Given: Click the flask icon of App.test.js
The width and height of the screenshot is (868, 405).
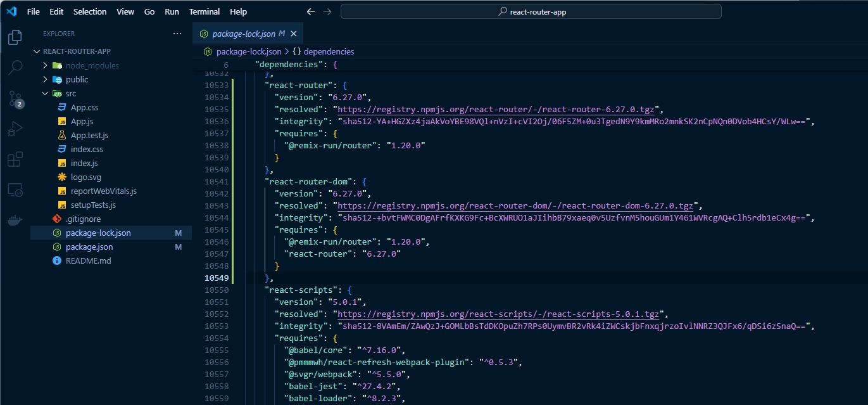Looking at the screenshot, I should (x=62, y=135).
